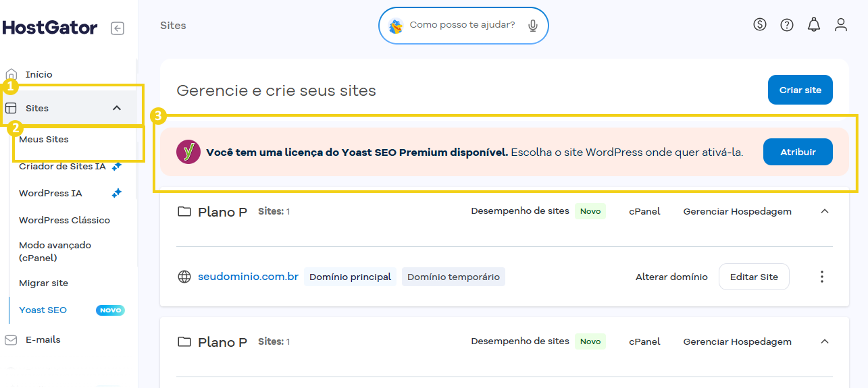
Task: Open Meus Sites in the sidebar
Action: [x=44, y=139]
